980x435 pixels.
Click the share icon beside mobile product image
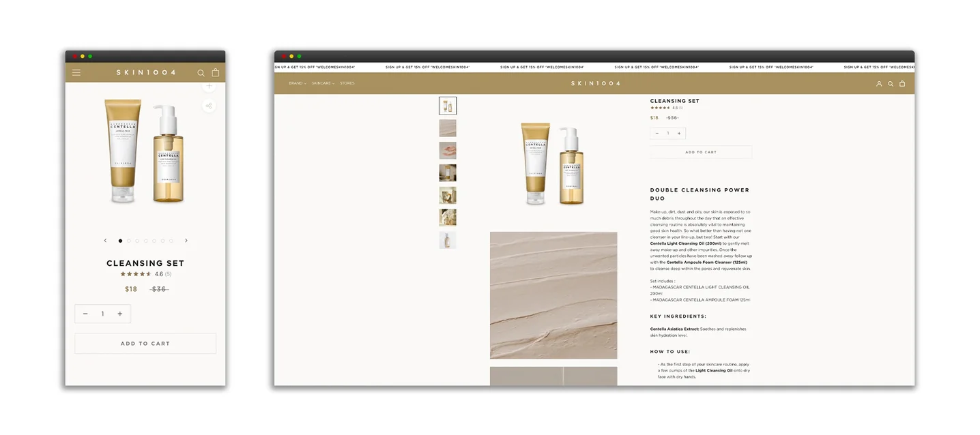click(x=209, y=106)
